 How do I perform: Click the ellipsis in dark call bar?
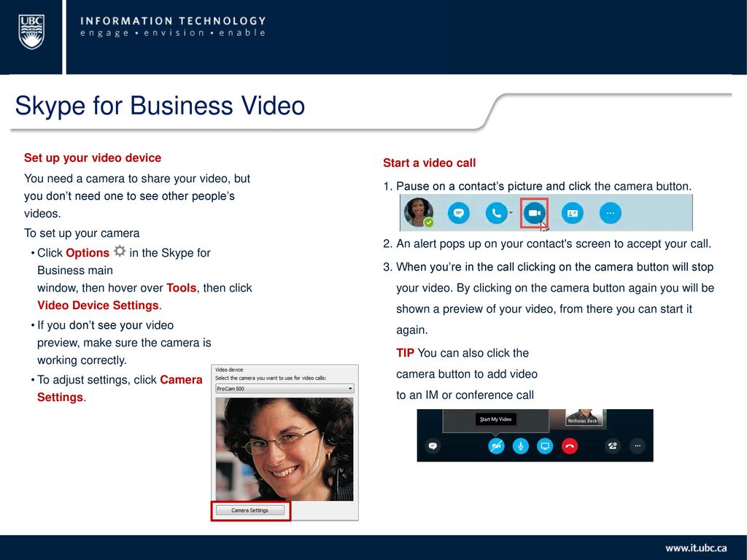coord(638,446)
